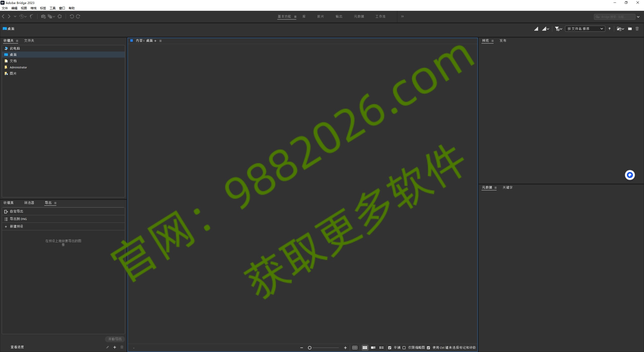The height and width of the screenshot is (352, 644).
Task: Switch to the 元数据 workspace tab
Action: (359, 16)
